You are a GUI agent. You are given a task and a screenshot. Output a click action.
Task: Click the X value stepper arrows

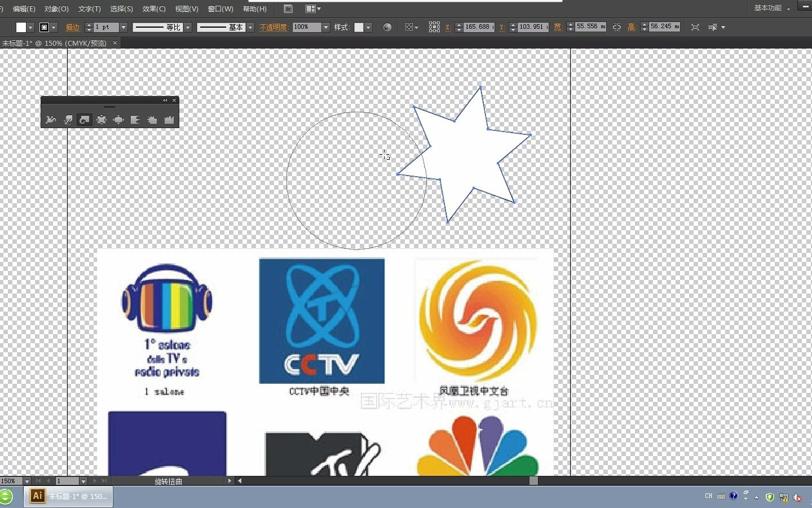click(x=458, y=27)
